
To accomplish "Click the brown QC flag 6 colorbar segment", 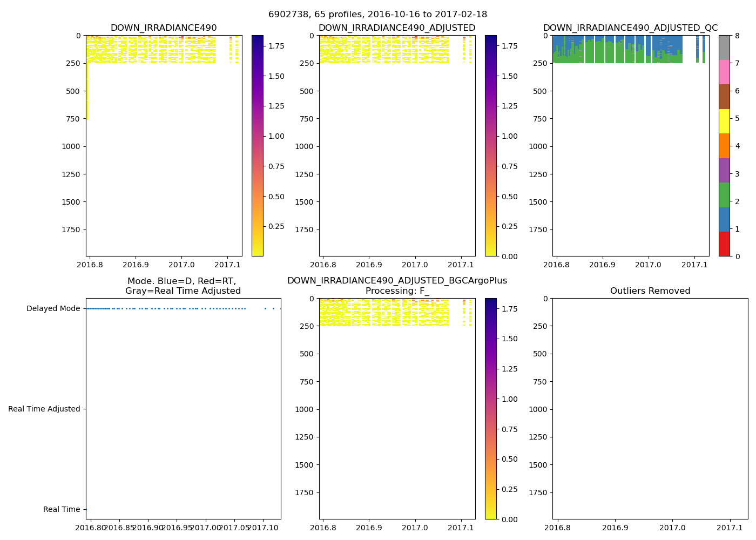I will point(724,97).
